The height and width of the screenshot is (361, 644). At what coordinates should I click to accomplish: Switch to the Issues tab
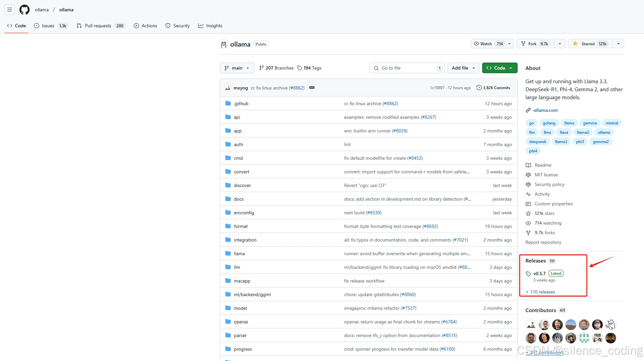click(48, 26)
